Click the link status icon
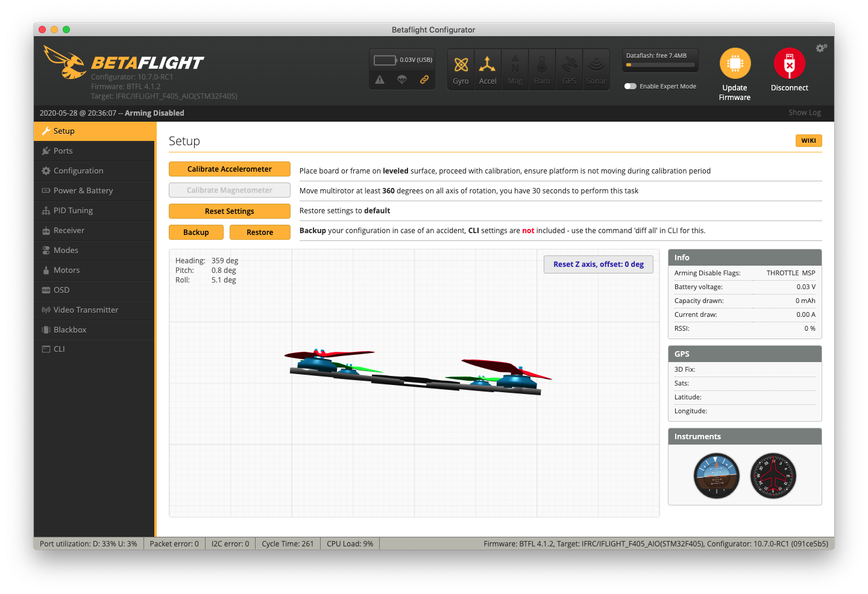 coord(424,80)
